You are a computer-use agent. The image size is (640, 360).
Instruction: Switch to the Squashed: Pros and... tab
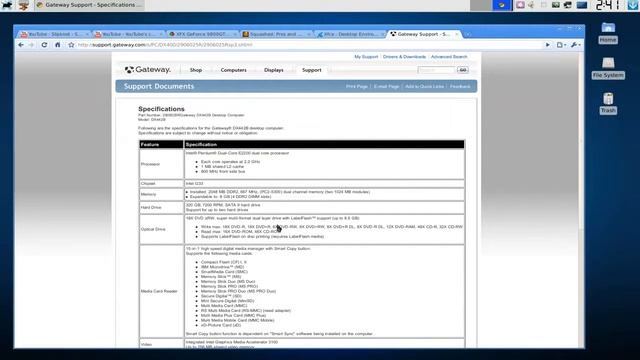point(276,34)
